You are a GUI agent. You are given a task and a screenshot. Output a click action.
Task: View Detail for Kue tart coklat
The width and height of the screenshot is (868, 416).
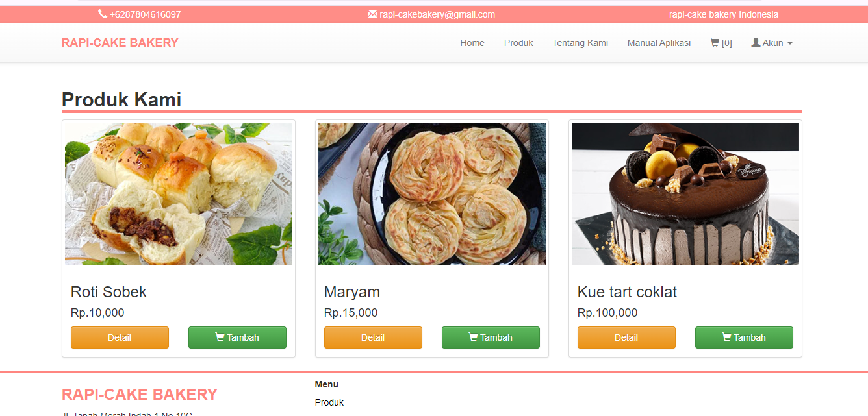(626, 337)
